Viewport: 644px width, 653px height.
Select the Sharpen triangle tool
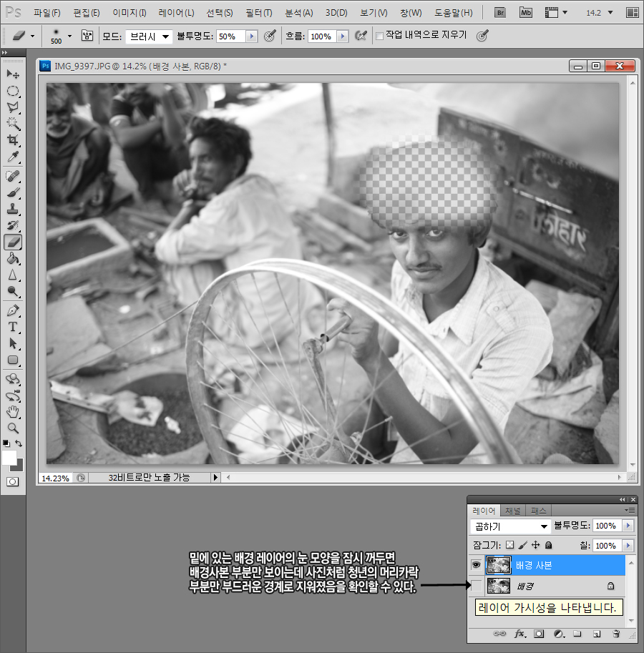(x=13, y=275)
